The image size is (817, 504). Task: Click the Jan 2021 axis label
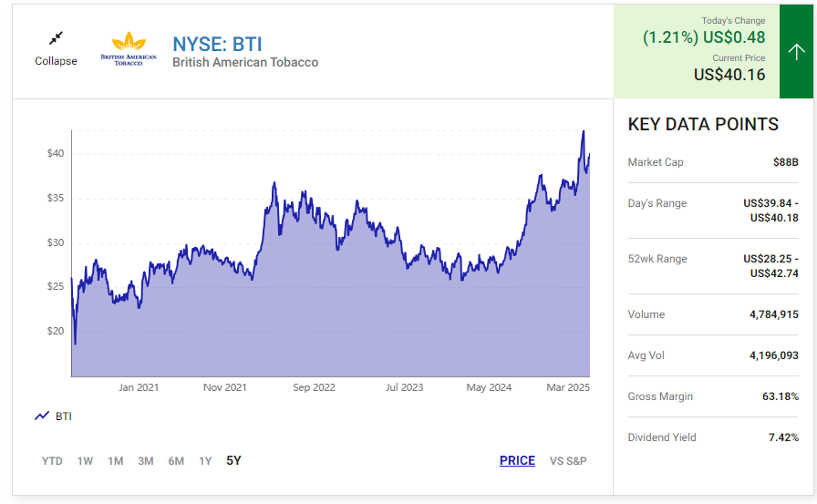pos(139,388)
